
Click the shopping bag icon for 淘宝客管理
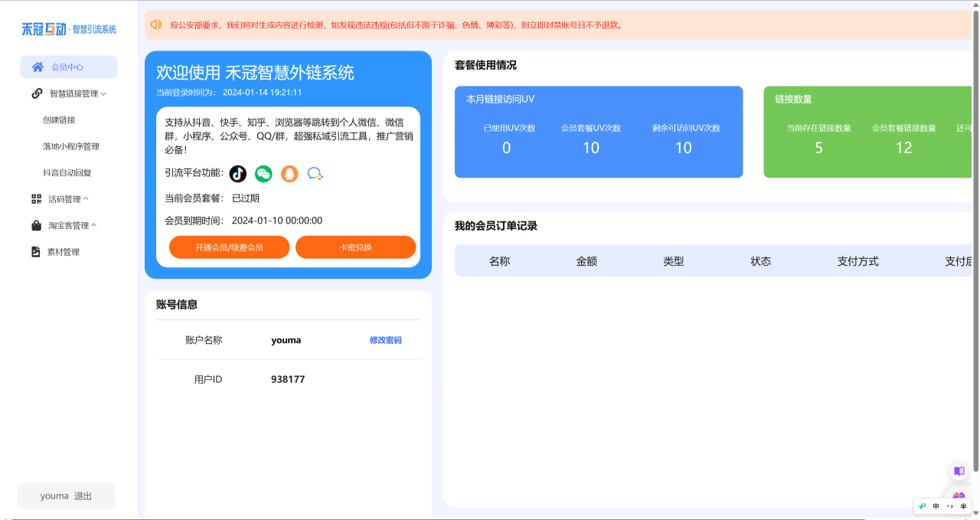36,226
